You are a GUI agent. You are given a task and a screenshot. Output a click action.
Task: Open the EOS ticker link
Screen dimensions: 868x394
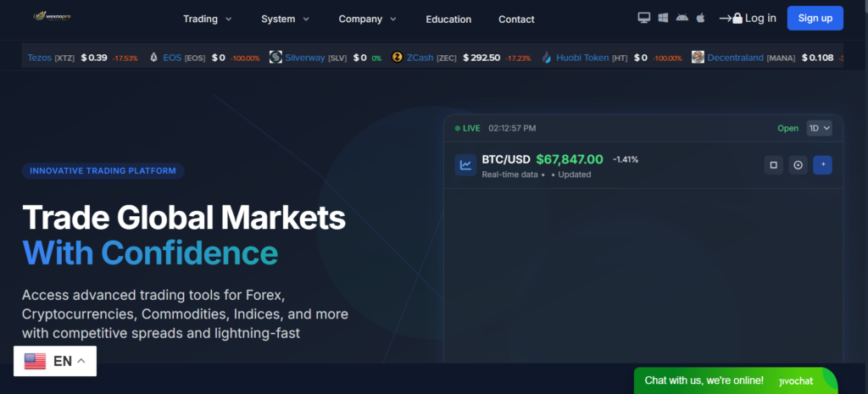pos(172,58)
